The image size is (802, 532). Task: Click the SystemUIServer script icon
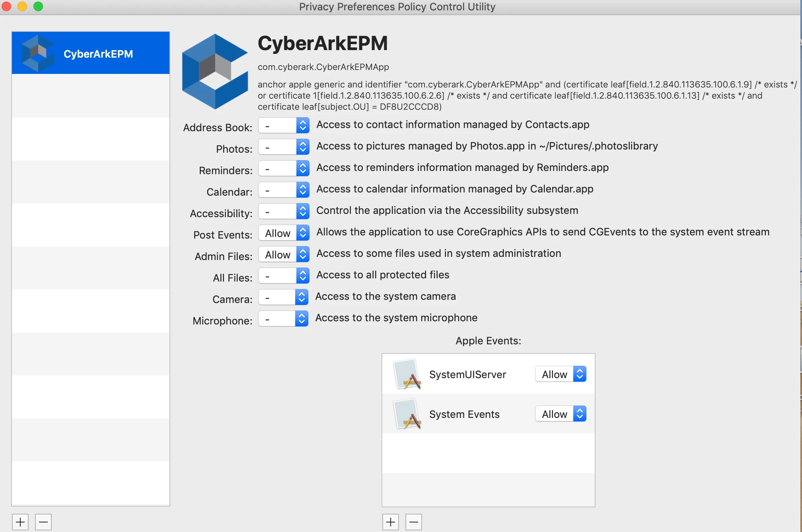tap(407, 374)
